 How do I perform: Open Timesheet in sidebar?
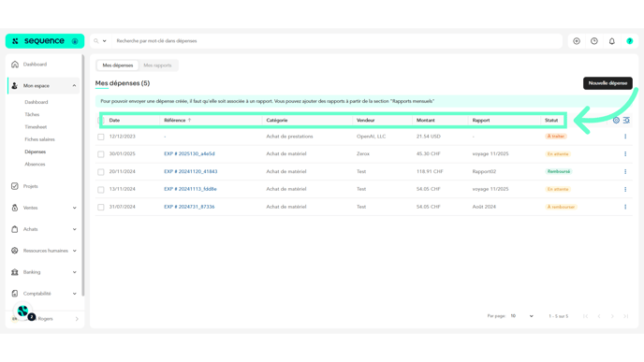36,127
